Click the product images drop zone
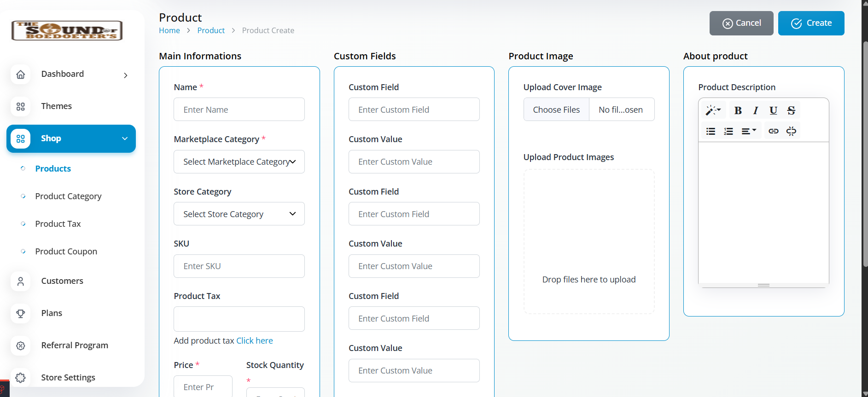Viewport: 868px width, 397px height. coord(589,242)
